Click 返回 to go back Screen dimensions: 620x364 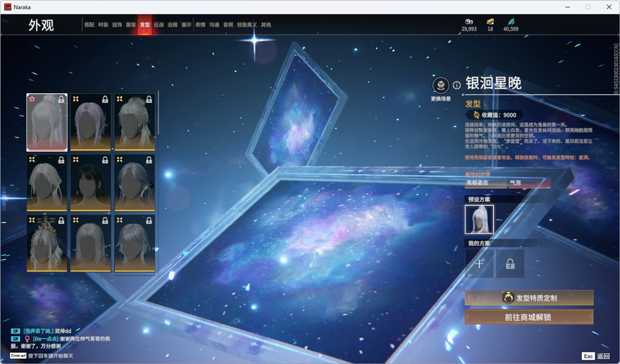[603, 356]
